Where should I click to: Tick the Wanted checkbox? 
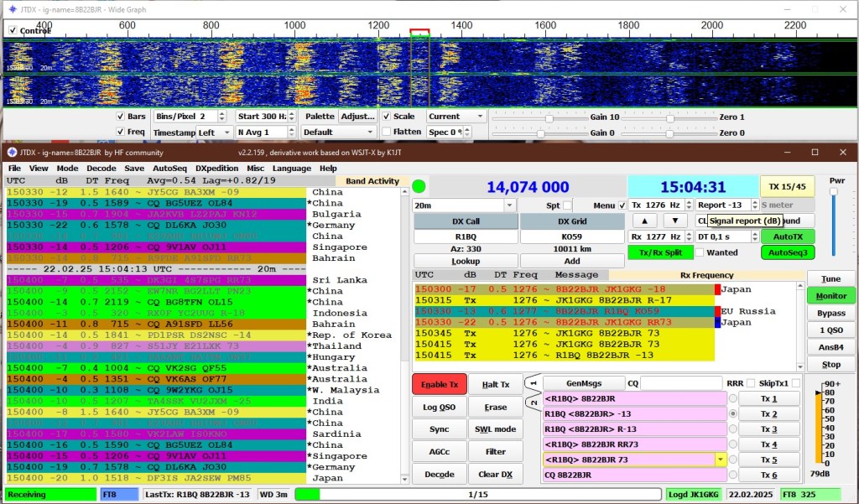[700, 252]
